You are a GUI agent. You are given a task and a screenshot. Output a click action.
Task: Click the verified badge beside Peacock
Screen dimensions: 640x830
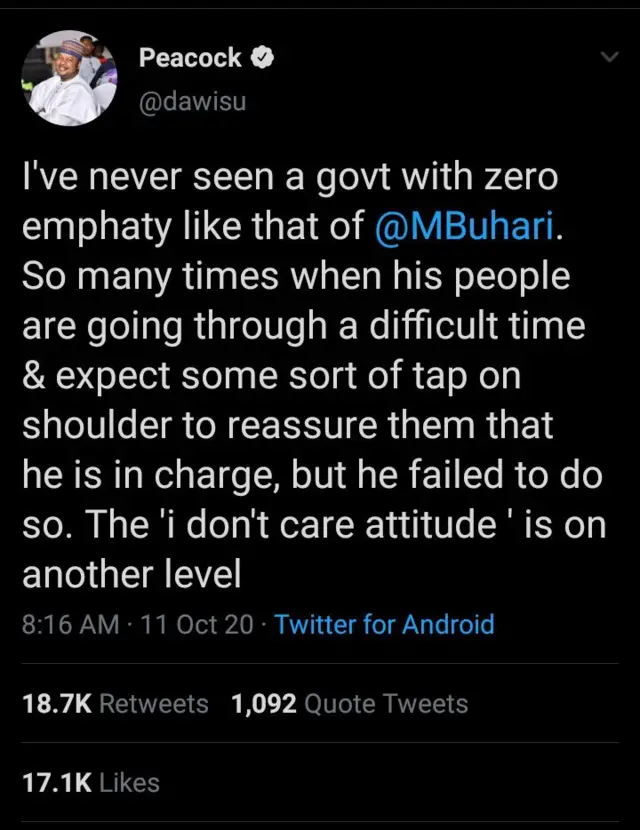(262, 58)
